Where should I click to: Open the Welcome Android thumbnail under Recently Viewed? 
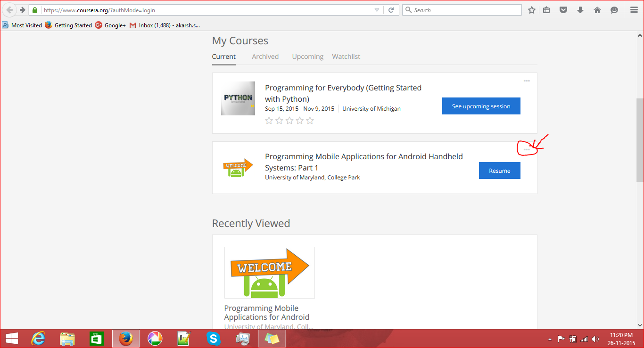(x=269, y=272)
